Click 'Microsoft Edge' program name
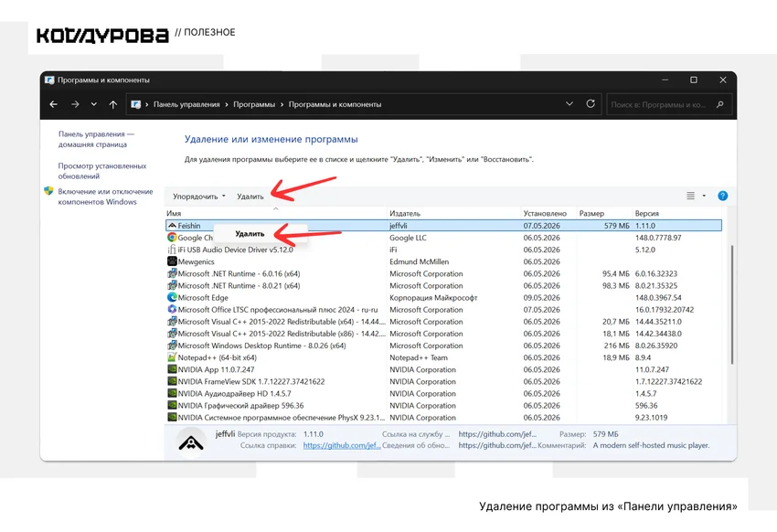The height and width of the screenshot is (532, 777). tap(203, 298)
